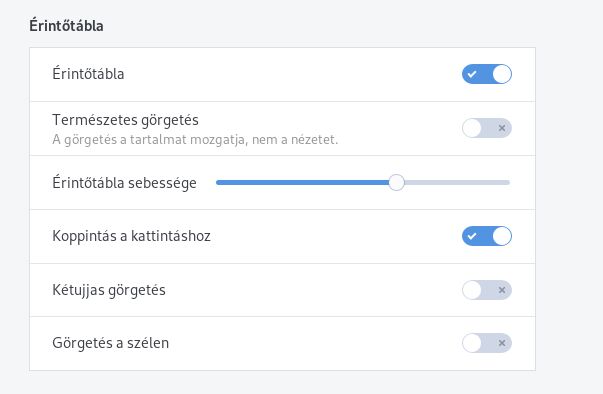This screenshot has width=603, height=394.
Task: Click the Koppintás a kattintáshoz label
Action: [132, 236]
